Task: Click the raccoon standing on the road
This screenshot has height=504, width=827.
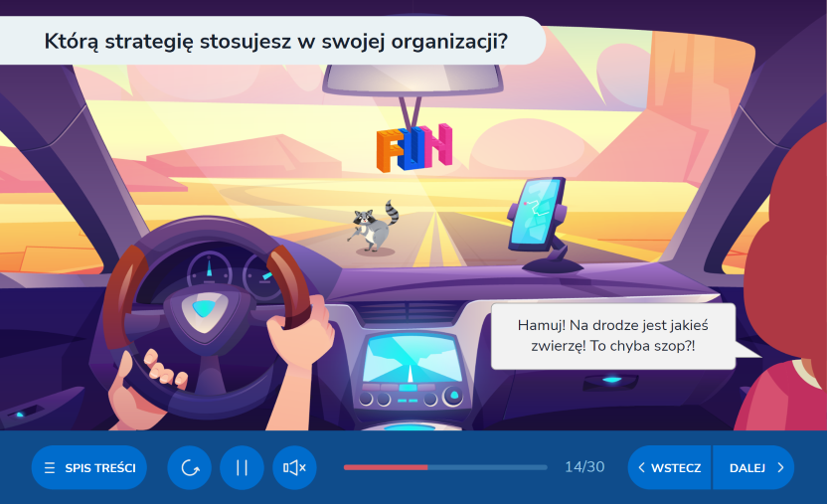Action: pyautogui.click(x=375, y=226)
